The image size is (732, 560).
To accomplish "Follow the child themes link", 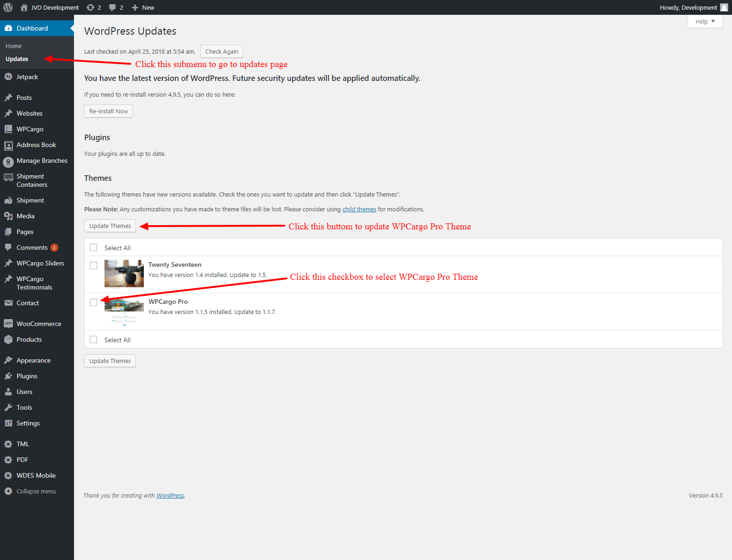I will coord(359,209).
